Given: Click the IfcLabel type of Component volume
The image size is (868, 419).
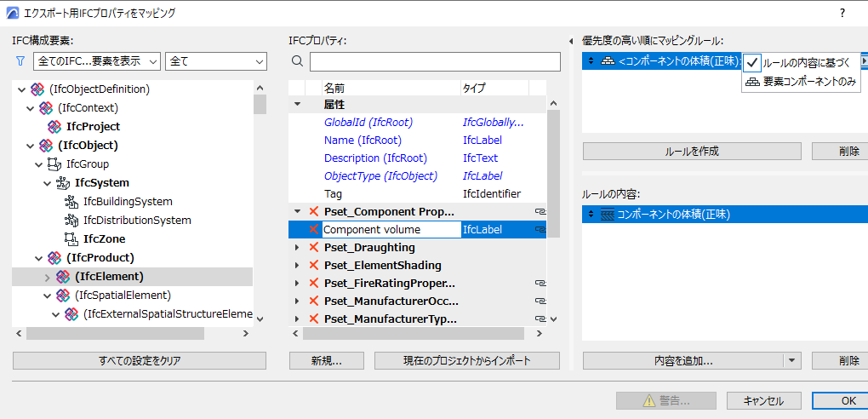Looking at the screenshot, I should point(483,229).
